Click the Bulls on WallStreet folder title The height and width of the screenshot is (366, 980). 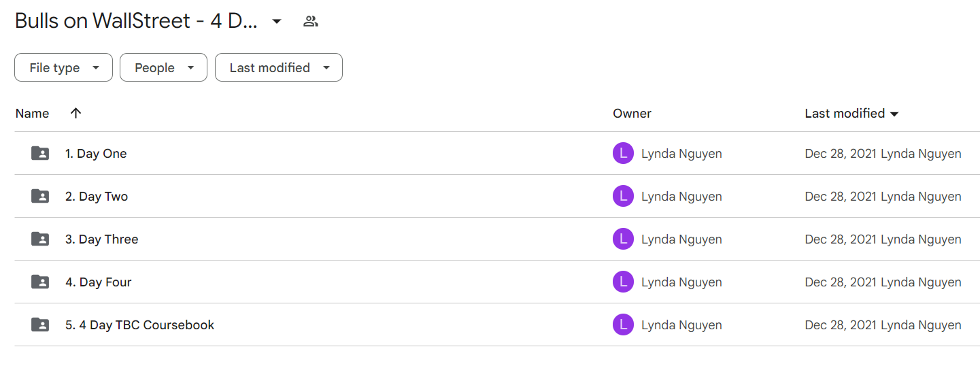(136, 21)
